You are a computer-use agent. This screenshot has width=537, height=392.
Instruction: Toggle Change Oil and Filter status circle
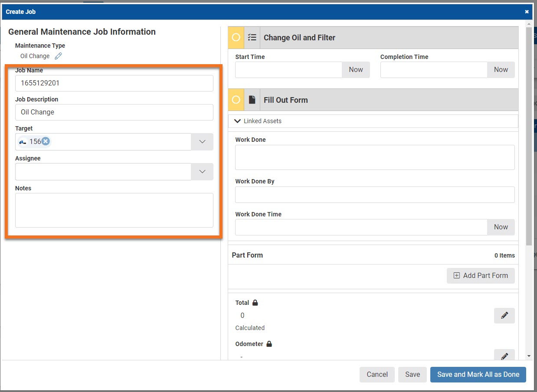236,38
